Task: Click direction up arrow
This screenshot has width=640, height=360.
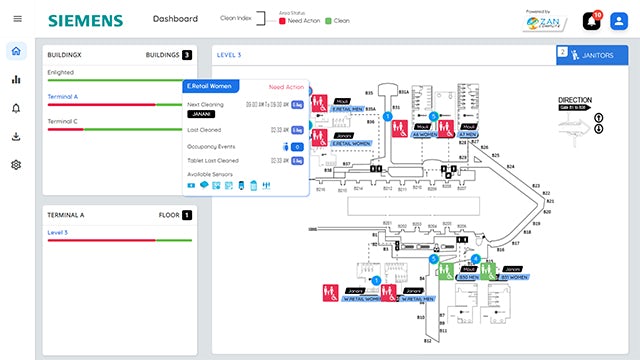Action: pos(598,118)
